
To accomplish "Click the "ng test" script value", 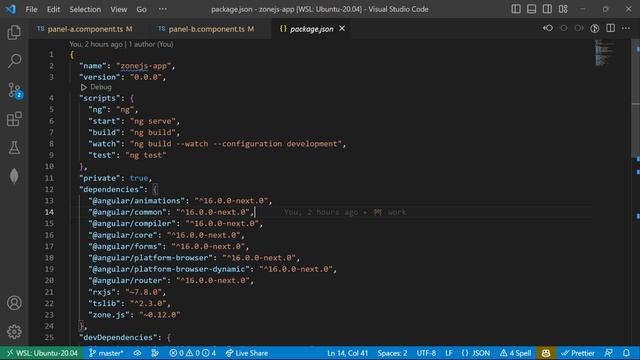I will pos(146,155).
